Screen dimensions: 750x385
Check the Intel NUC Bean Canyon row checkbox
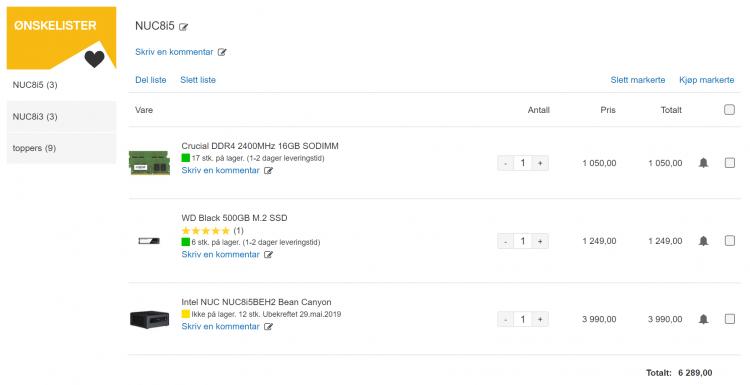(729, 319)
